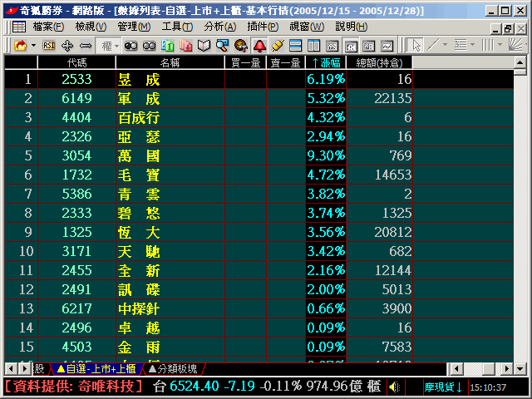
Task: Open the 檢視(V) menu
Action: click(91, 27)
